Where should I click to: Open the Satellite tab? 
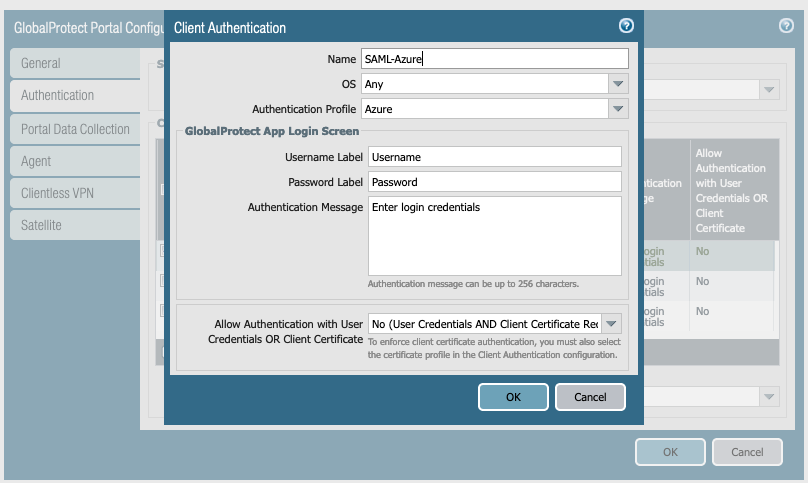click(x=75, y=225)
